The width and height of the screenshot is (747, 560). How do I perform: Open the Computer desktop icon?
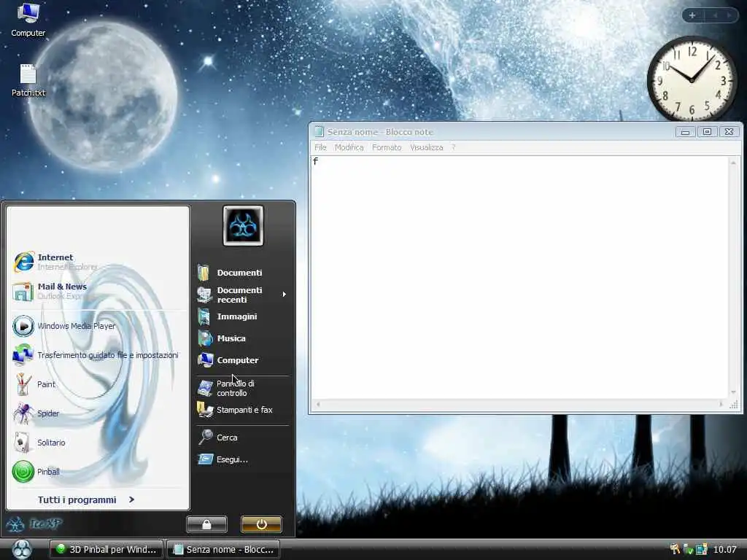point(28,20)
